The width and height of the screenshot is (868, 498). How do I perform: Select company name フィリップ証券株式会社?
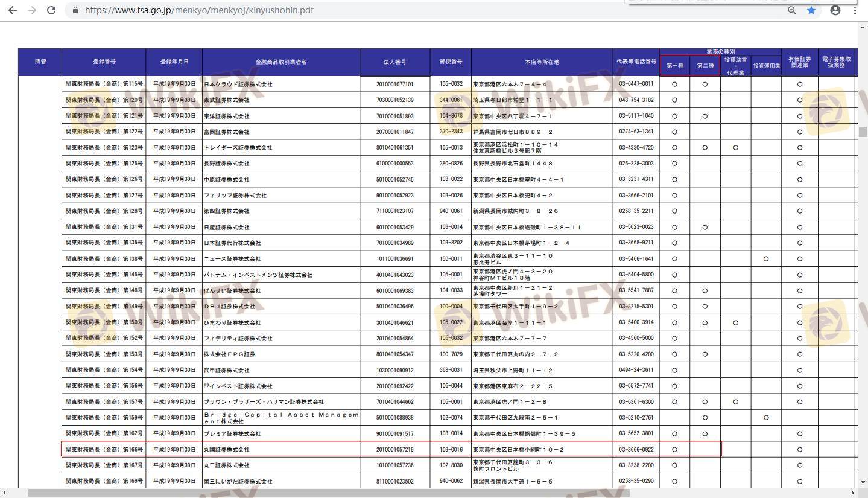235,196
